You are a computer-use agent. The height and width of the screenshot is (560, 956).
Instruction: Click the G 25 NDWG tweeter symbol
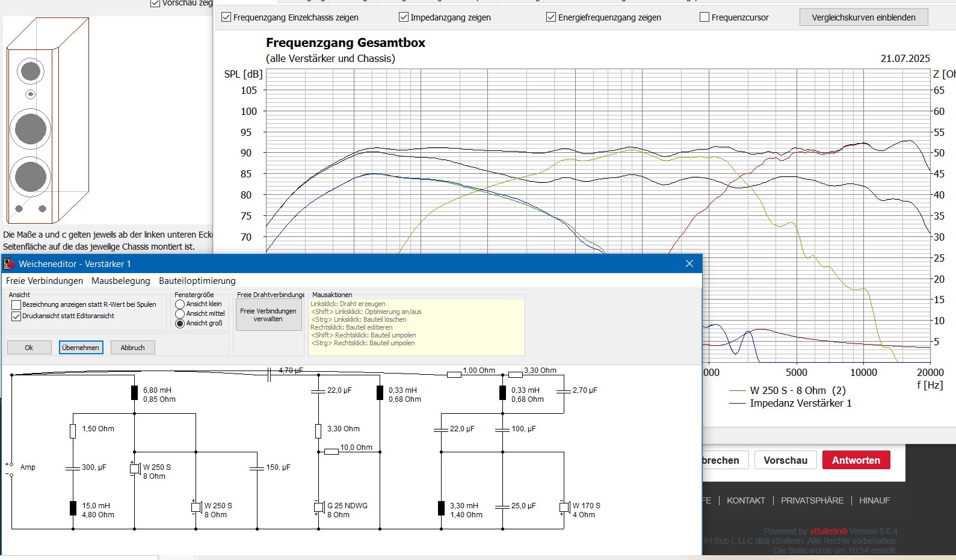click(x=319, y=507)
